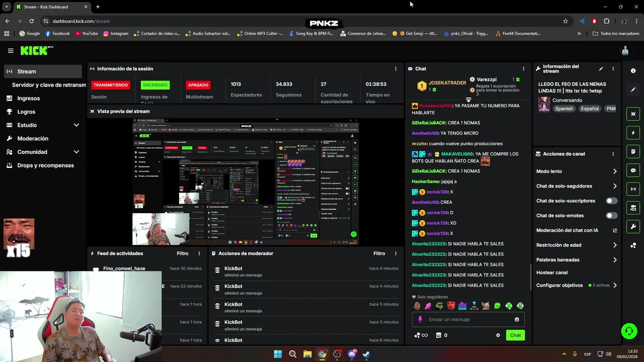Viewport: 644px width, 362px height.
Task: Toggle lightning bolt widget in right sidebar
Action: point(633,133)
